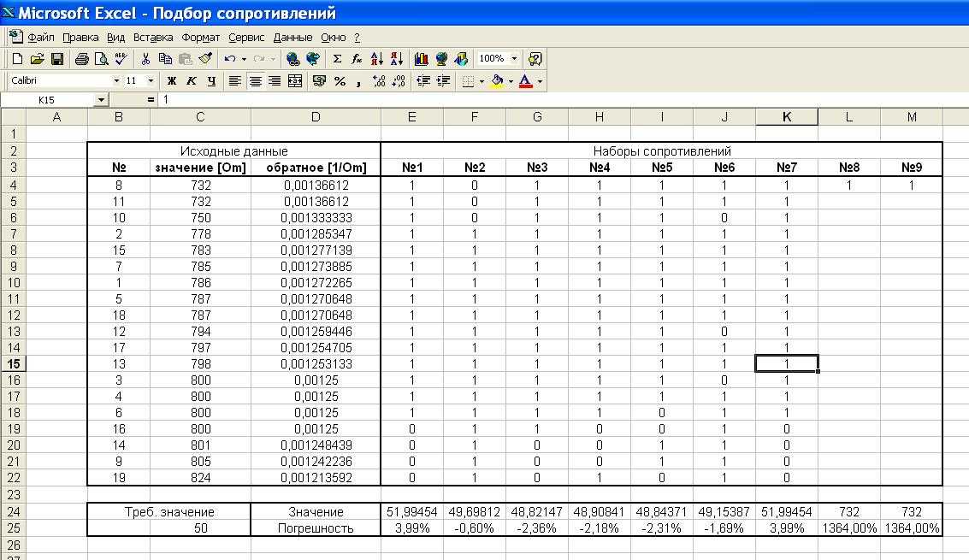Open the Файл menu
Screen dimensions: 969x560
pos(41,38)
